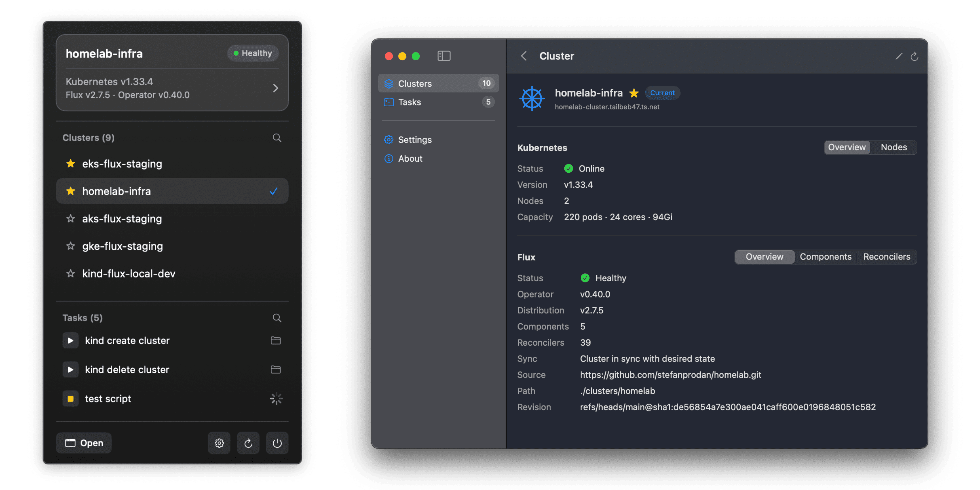Click the Kubernetes helm wheel logo
980x490 pixels.
tap(532, 98)
